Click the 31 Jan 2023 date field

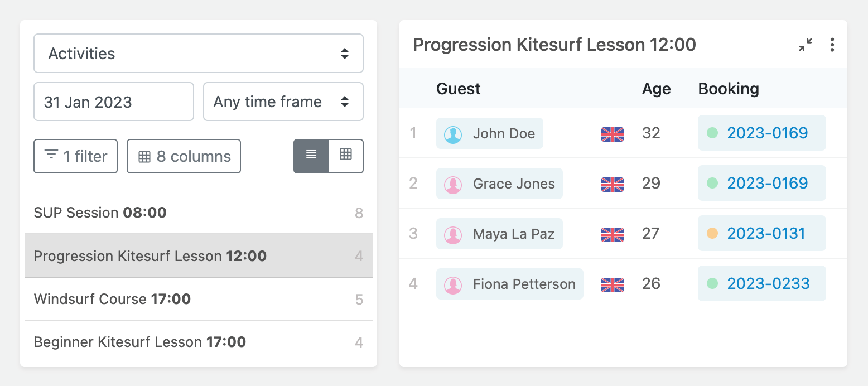pos(114,102)
